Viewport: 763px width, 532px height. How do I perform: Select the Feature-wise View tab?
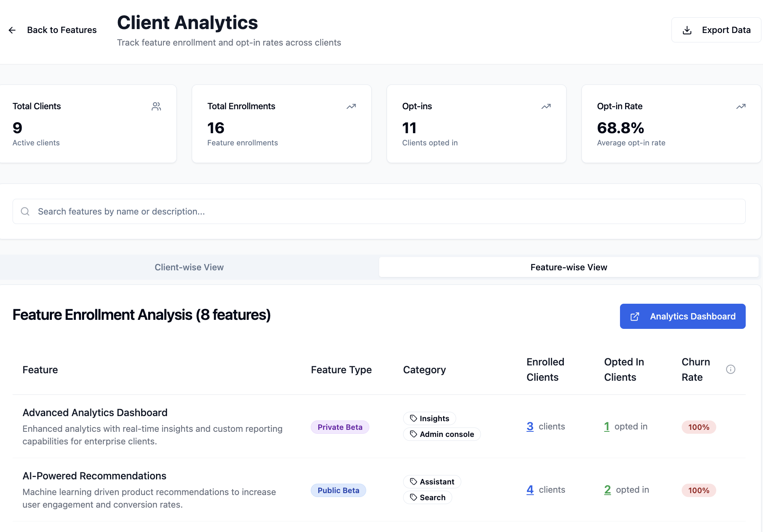point(569,267)
